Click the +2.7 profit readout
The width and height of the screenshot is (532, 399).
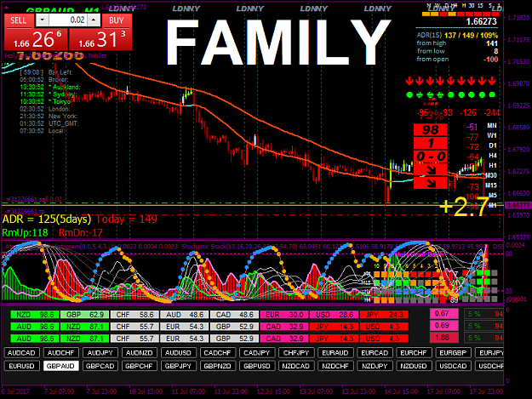click(x=464, y=207)
